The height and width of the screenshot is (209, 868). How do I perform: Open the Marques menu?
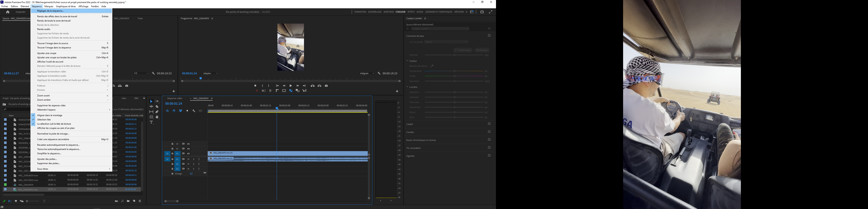[49, 6]
